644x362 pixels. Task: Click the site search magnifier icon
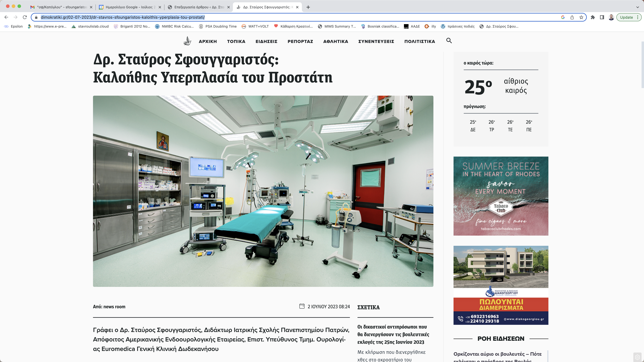pyautogui.click(x=449, y=41)
